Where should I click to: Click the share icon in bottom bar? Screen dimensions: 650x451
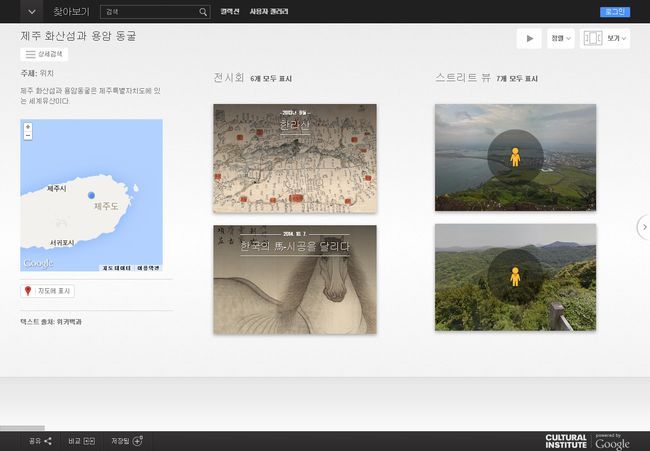pyautogui.click(x=40, y=440)
